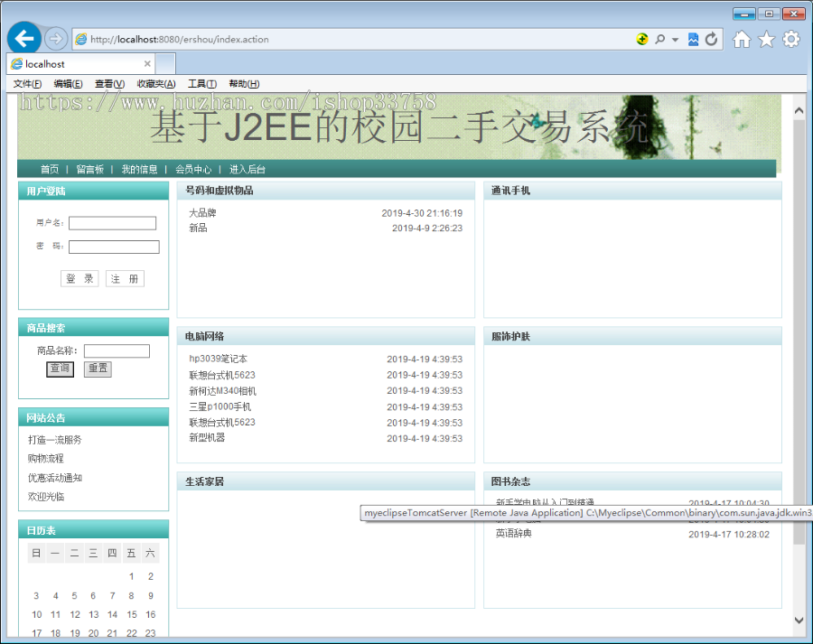Click the 注册 register button
This screenshot has width=813, height=644.
pos(125,278)
